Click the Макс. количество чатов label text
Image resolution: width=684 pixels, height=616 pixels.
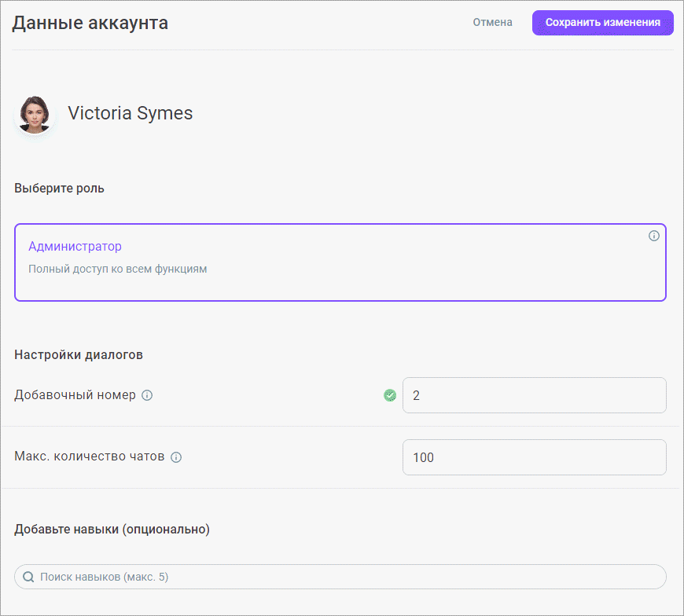(x=90, y=456)
